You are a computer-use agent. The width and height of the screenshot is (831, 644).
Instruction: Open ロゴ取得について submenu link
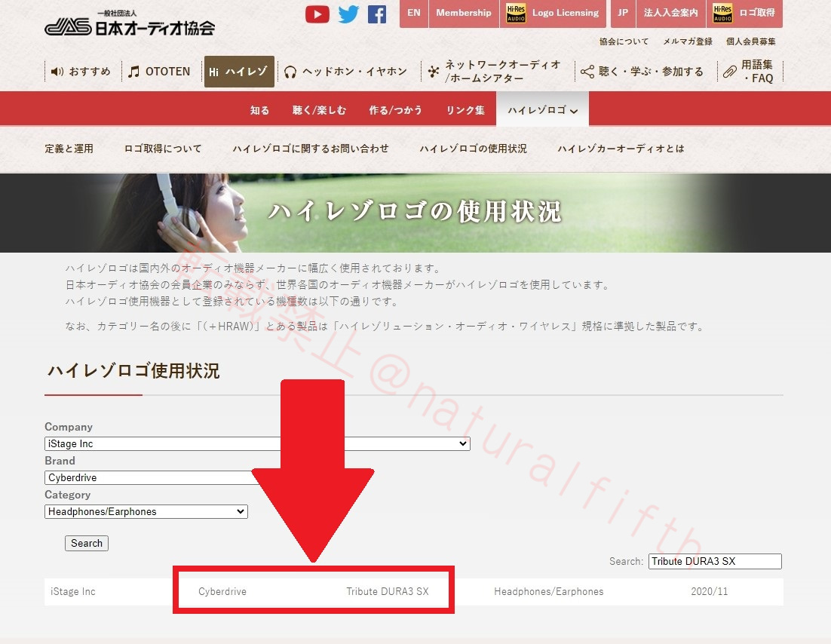tap(163, 149)
